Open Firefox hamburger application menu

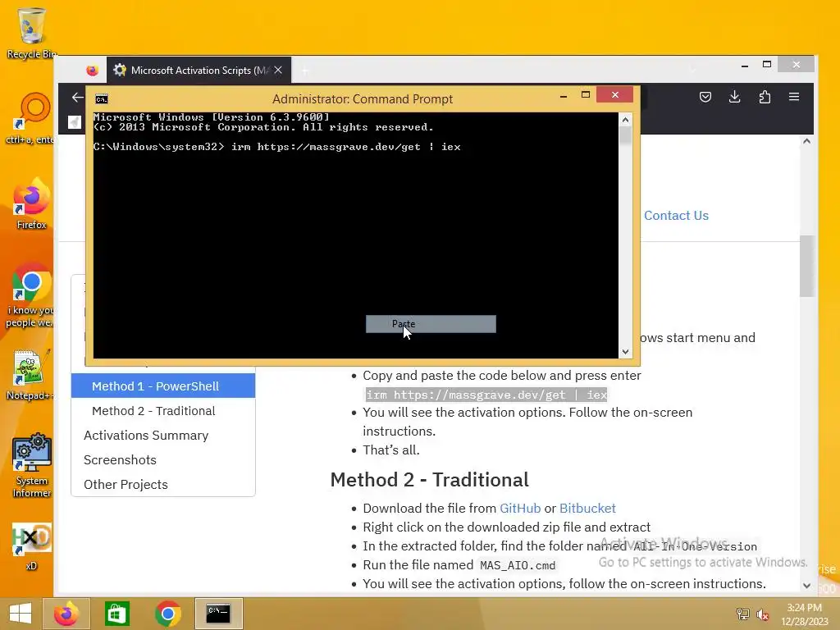click(794, 97)
